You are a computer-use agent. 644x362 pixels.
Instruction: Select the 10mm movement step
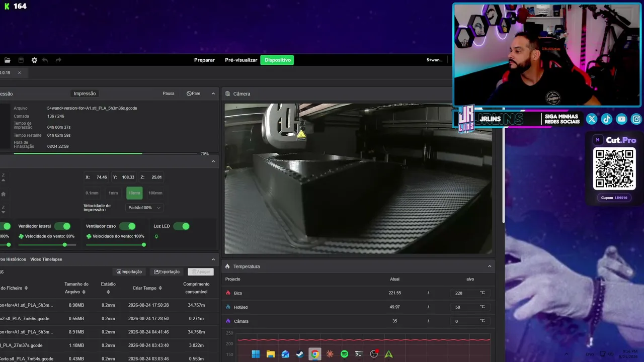(x=134, y=193)
